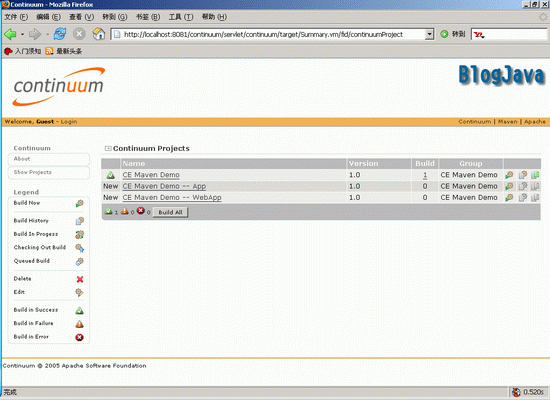Open the CE Maven Demo -- App link
Viewport: 550px width, 400px height.
(x=164, y=186)
